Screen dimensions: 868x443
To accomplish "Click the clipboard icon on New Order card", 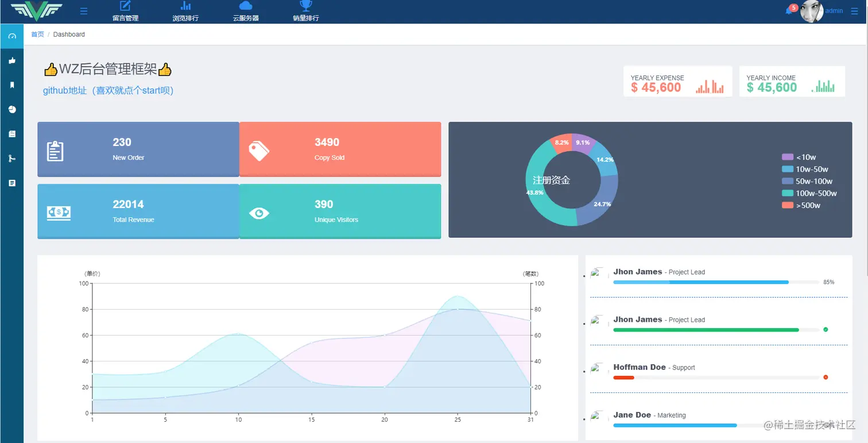I will (x=55, y=151).
